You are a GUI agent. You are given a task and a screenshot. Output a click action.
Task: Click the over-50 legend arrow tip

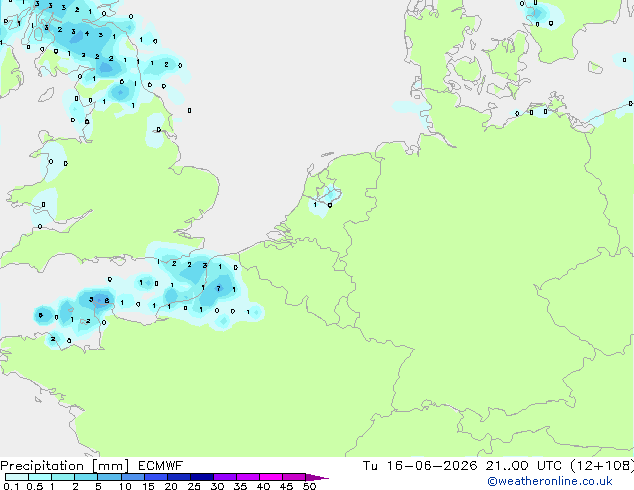317,477
